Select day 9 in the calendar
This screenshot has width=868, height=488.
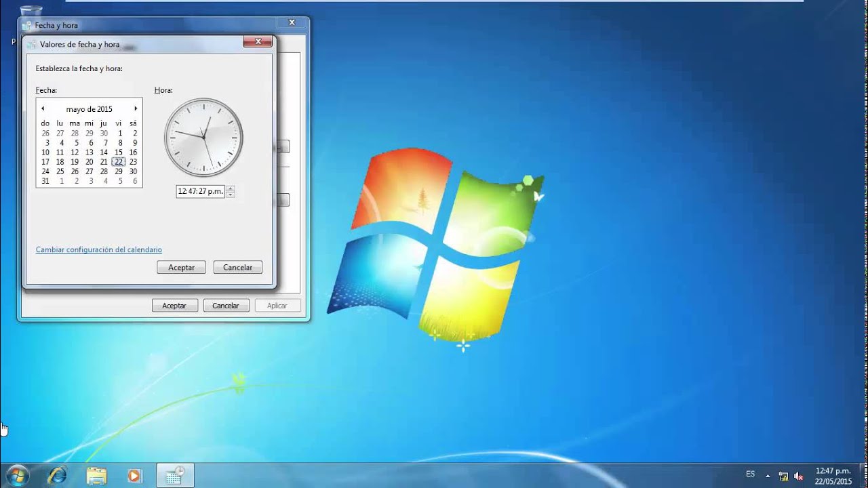click(135, 143)
